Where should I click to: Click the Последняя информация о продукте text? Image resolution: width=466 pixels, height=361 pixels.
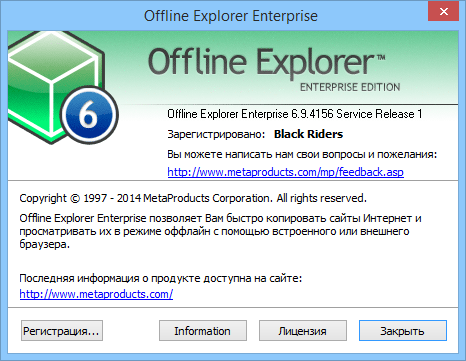click(161, 278)
